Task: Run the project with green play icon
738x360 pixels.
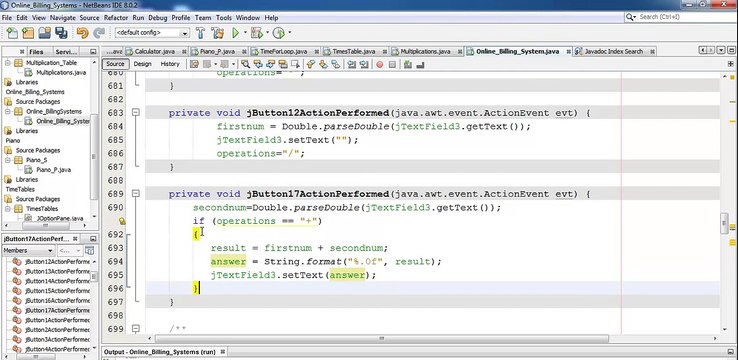Action: [x=235, y=33]
